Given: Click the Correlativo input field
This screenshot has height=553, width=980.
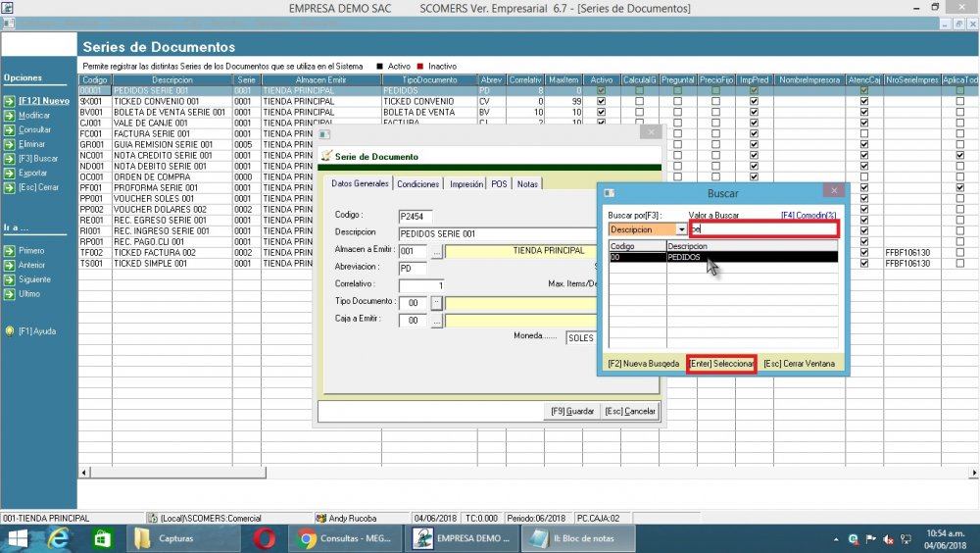Looking at the screenshot, I should [421, 286].
